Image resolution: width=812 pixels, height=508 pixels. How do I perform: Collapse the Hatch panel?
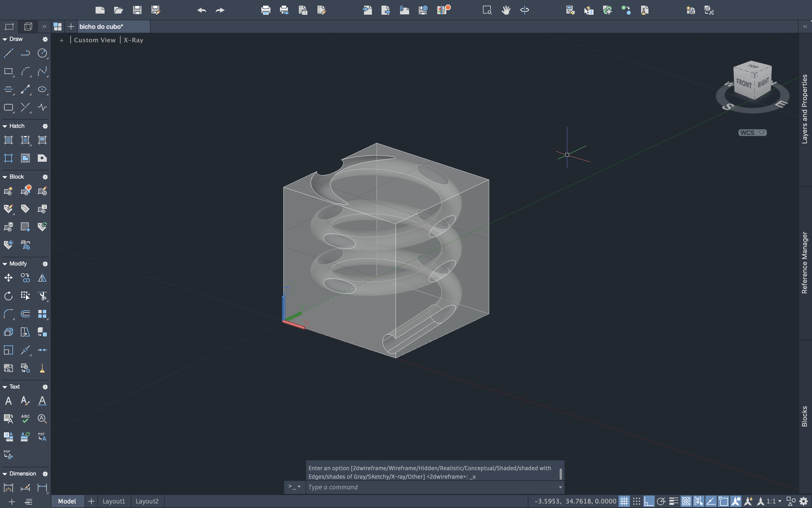(x=5, y=126)
